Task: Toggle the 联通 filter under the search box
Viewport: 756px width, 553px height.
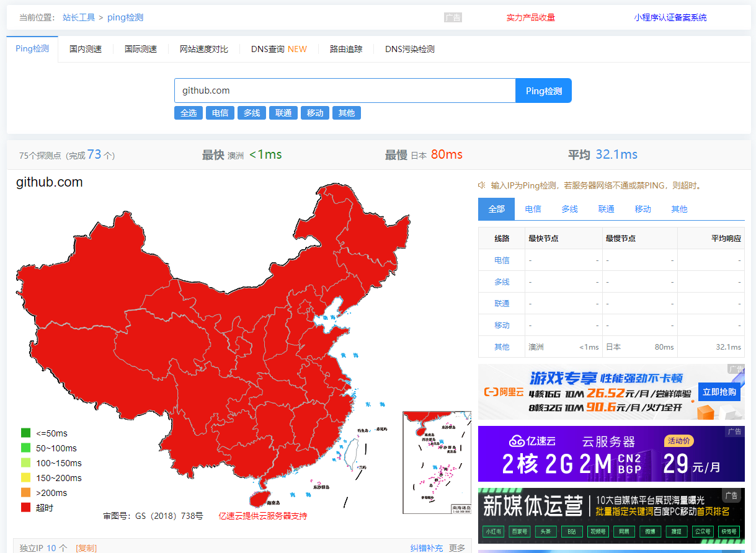Action: (283, 113)
